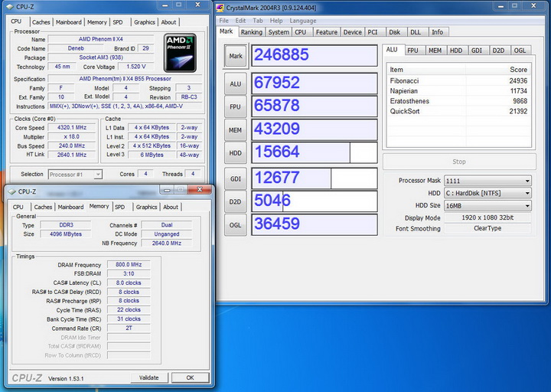The width and height of the screenshot is (551, 392).
Task: Switch to the CPU tab in CrystalMark
Action: tap(301, 32)
